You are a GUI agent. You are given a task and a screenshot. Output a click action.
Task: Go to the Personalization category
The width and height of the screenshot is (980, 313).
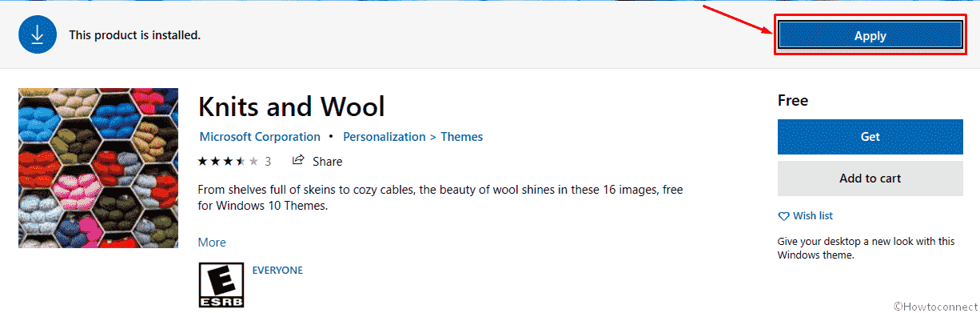click(384, 137)
